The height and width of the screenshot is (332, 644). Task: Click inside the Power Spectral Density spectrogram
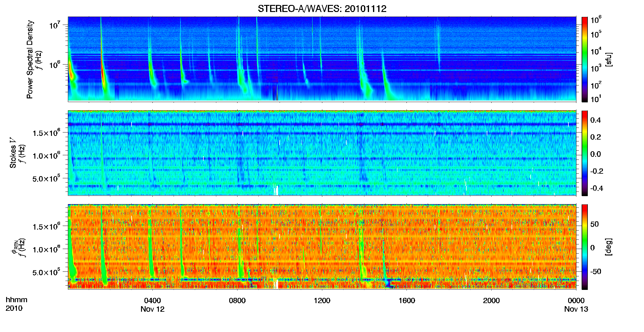[322, 59]
